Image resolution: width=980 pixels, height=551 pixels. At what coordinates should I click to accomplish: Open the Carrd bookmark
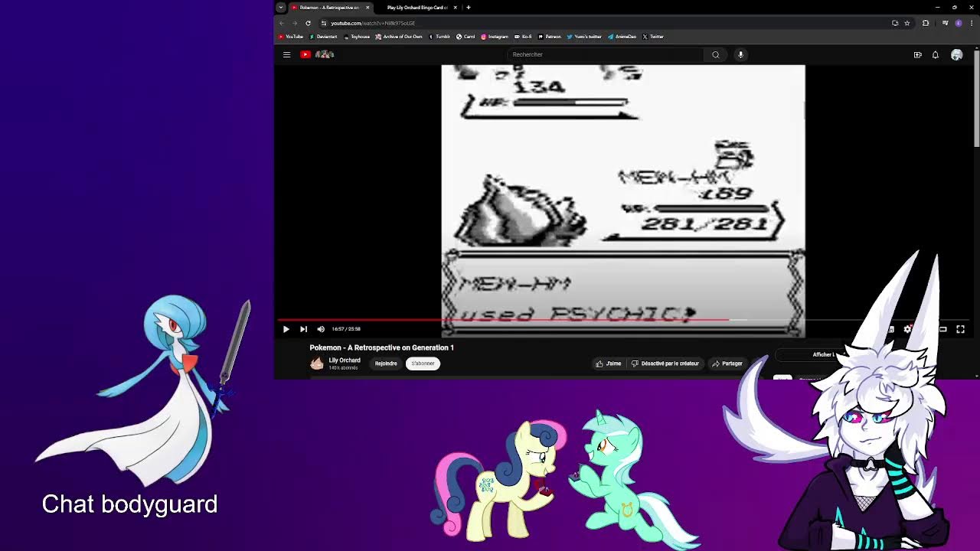[465, 37]
